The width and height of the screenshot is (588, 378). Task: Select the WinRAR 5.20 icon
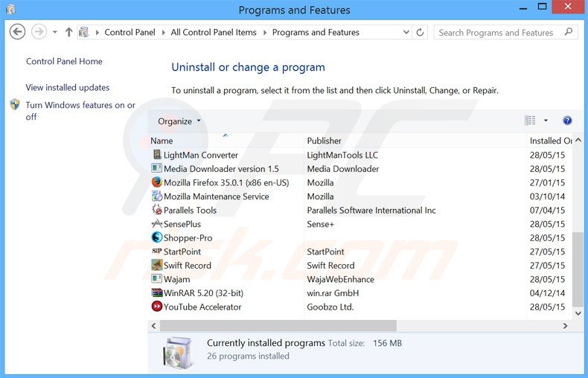(x=157, y=292)
